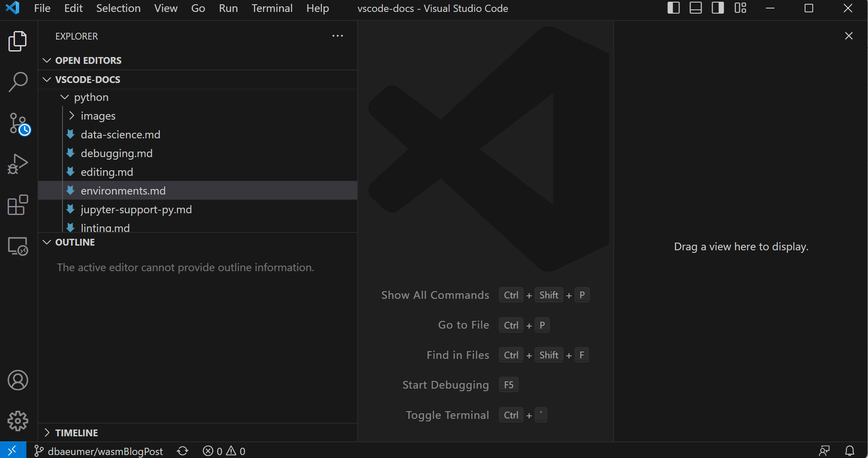Click the remote window indicator in status bar
Screen dimensions: 868x458
(x=13, y=450)
